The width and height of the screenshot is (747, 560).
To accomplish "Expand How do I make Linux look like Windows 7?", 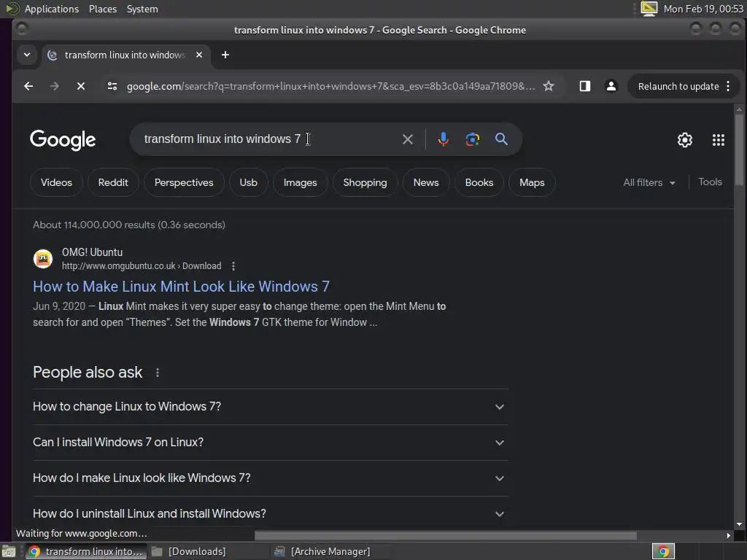I will (270, 478).
